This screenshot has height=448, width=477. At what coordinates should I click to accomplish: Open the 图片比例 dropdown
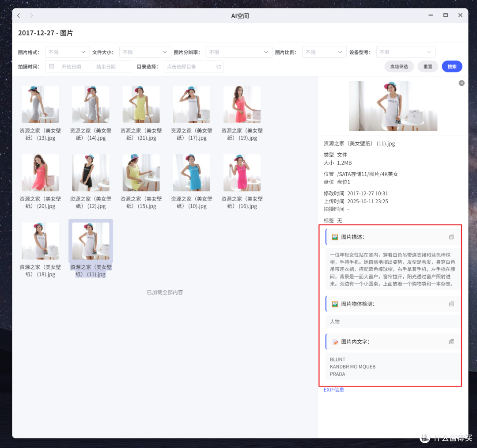coord(324,52)
